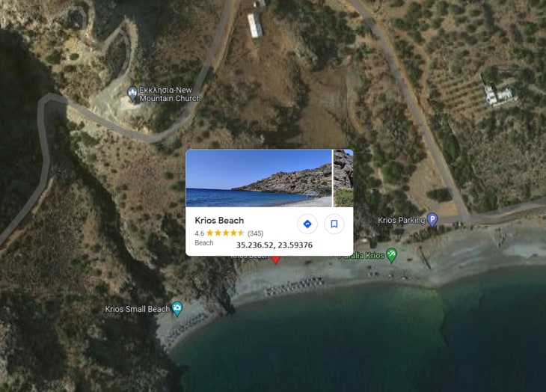Select the New Mountain Church marker icon
Viewport: 546px width, 392px height.
tap(132, 94)
